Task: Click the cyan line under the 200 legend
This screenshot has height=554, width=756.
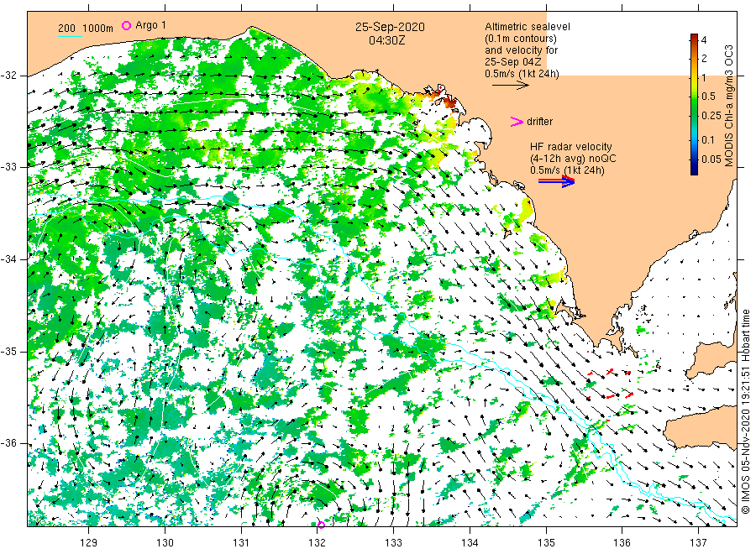Action: 70,36
